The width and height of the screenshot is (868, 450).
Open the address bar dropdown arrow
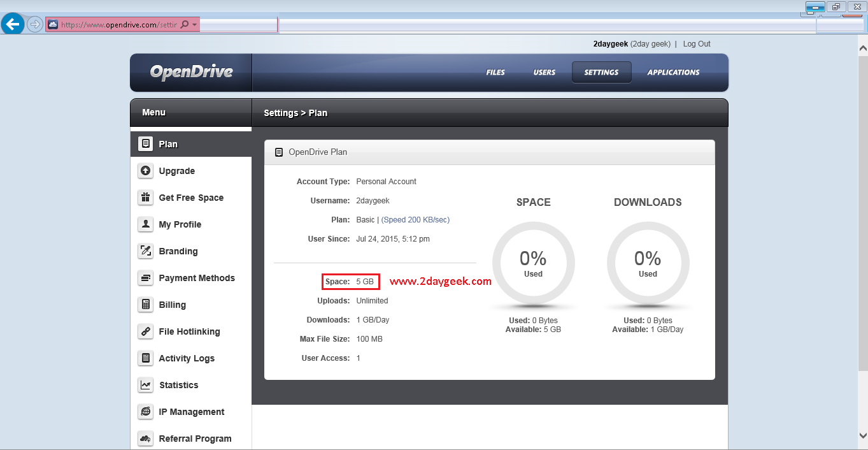click(194, 25)
